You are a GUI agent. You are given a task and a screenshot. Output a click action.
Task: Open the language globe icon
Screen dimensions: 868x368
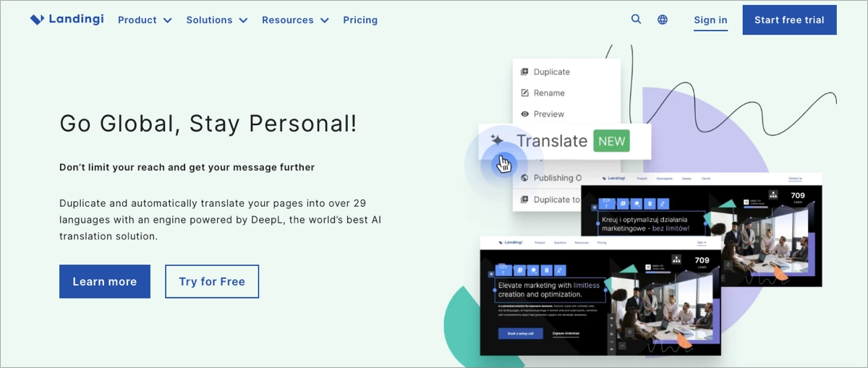(x=663, y=20)
